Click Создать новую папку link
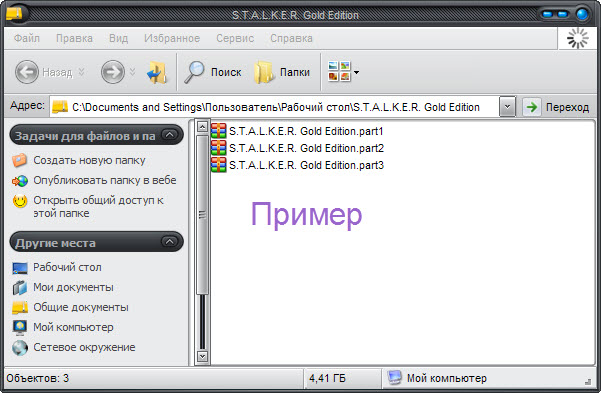Viewport: 601px width, 393px height. tap(89, 160)
